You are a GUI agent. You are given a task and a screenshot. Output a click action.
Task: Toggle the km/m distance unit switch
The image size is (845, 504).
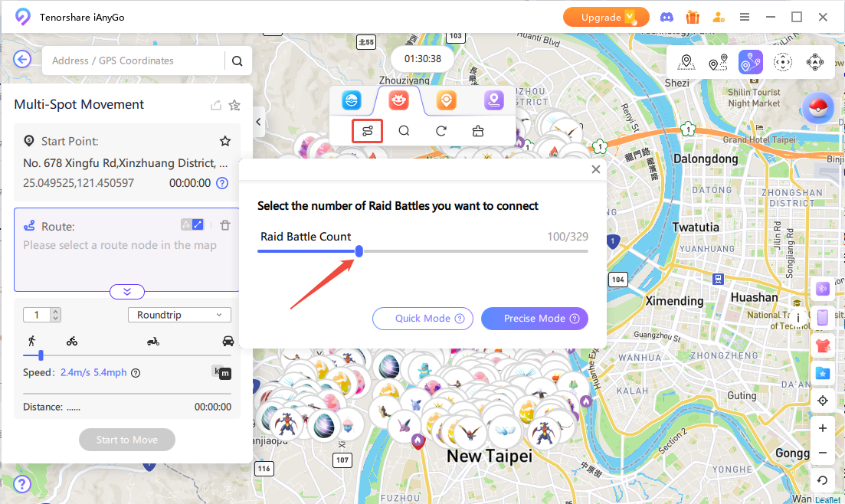coord(221,373)
